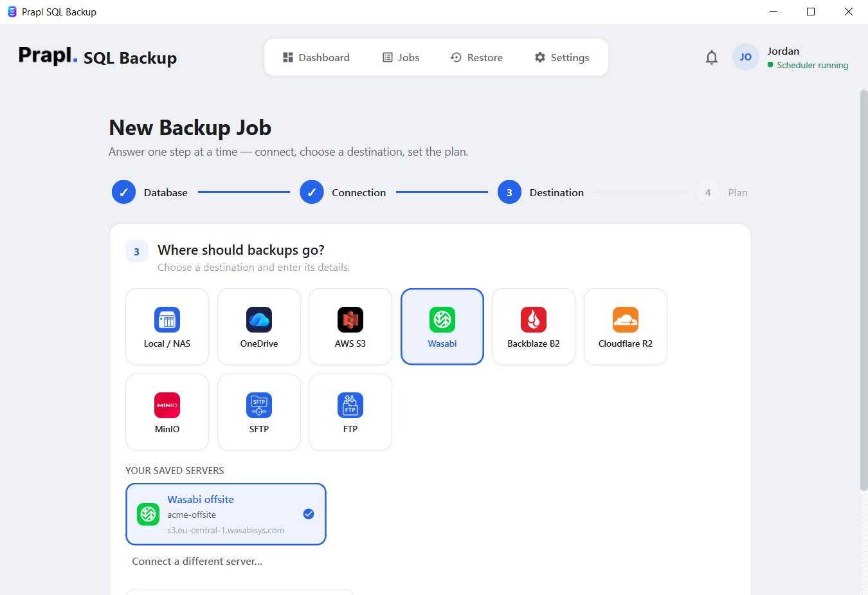Click the Scheduler running status
The width and height of the screenshot is (868, 595).
click(808, 65)
